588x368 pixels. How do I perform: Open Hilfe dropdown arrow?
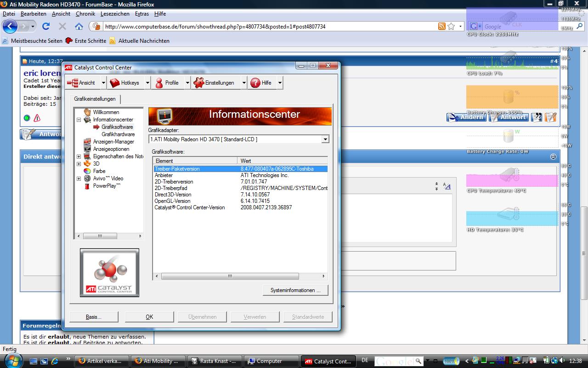pos(280,83)
